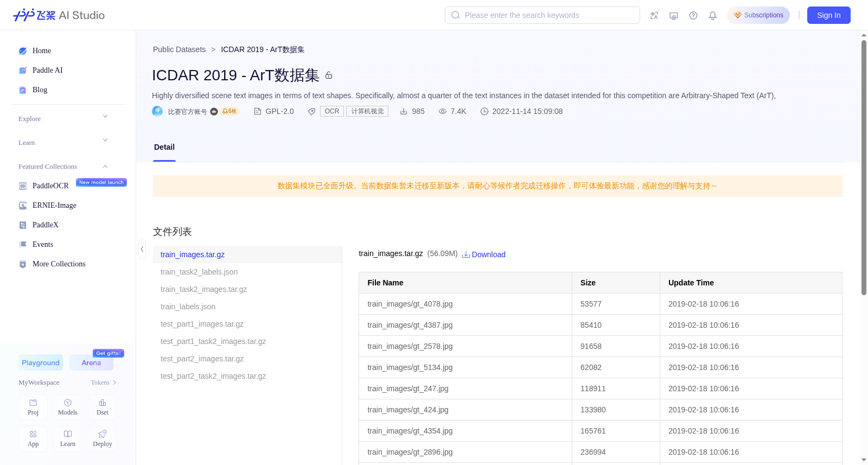Click the Events flag icon

23,245
